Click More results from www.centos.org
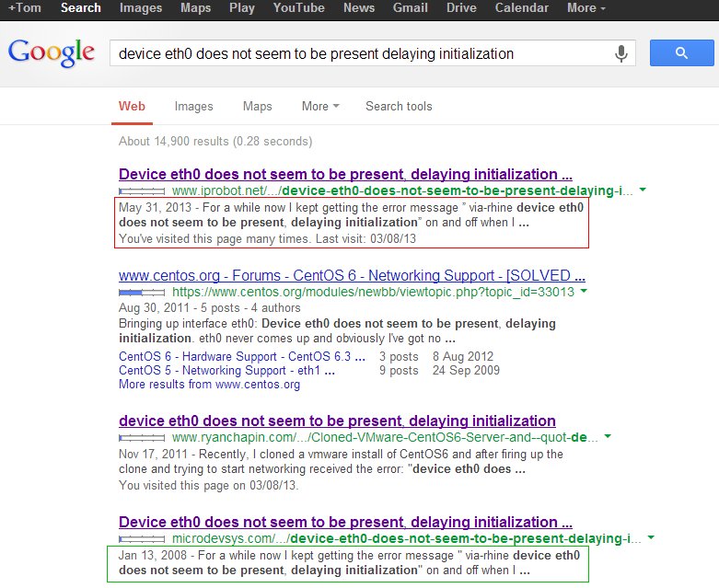The width and height of the screenshot is (719, 588). point(209,384)
